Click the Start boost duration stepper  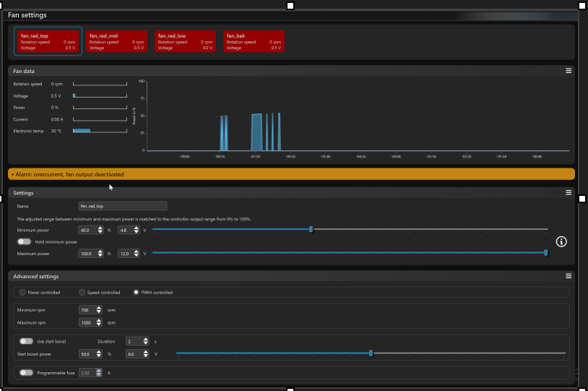pyautogui.click(x=146, y=341)
